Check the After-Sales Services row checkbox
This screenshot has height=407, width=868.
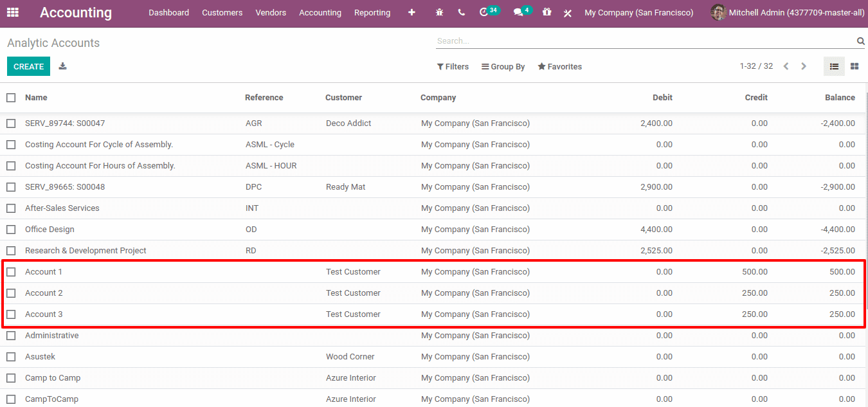coord(11,208)
